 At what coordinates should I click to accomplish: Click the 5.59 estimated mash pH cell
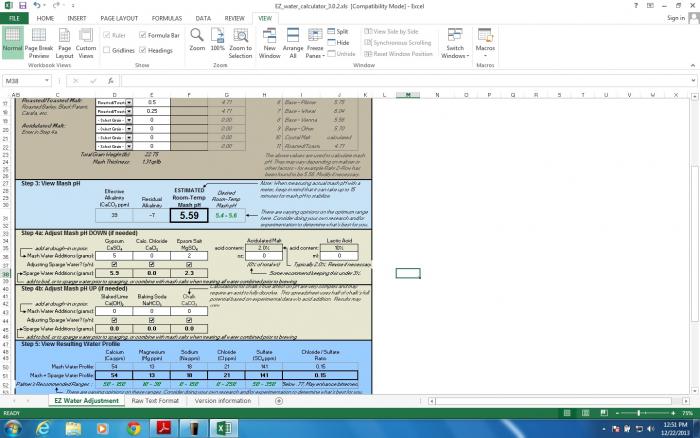click(x=189, y=215)
